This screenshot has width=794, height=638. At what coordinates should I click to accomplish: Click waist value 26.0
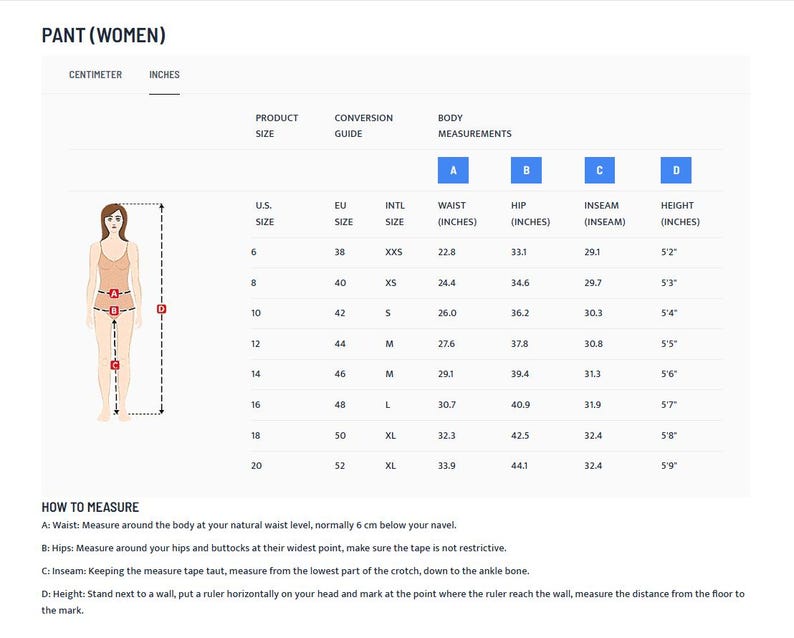point(447,313)
